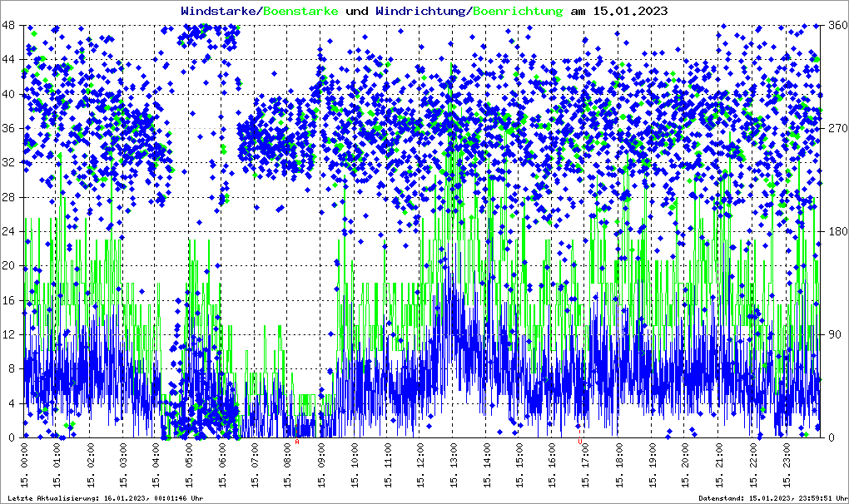Click the green Boenrichtung title label

[519, 11]
